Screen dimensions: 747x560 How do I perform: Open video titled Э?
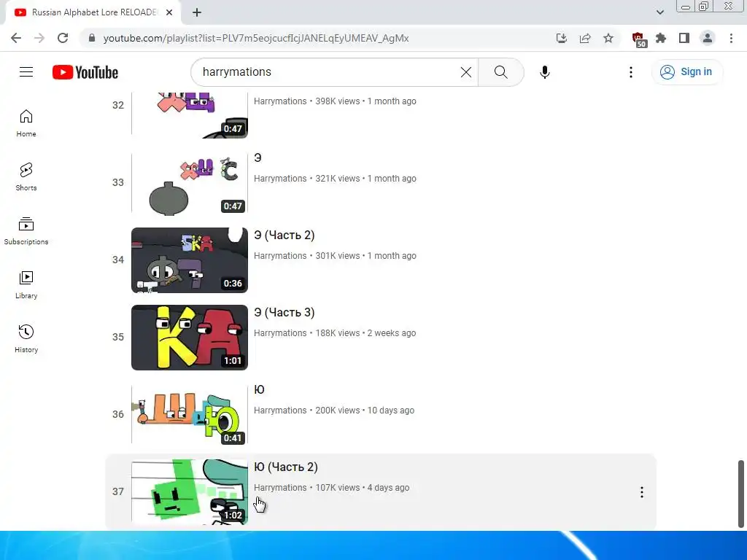click(x=258, y=157)
